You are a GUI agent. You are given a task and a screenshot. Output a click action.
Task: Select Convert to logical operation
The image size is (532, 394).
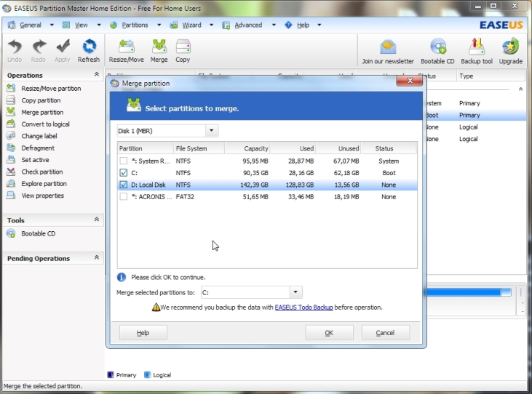pyautogui.click(x=45, y=124)
